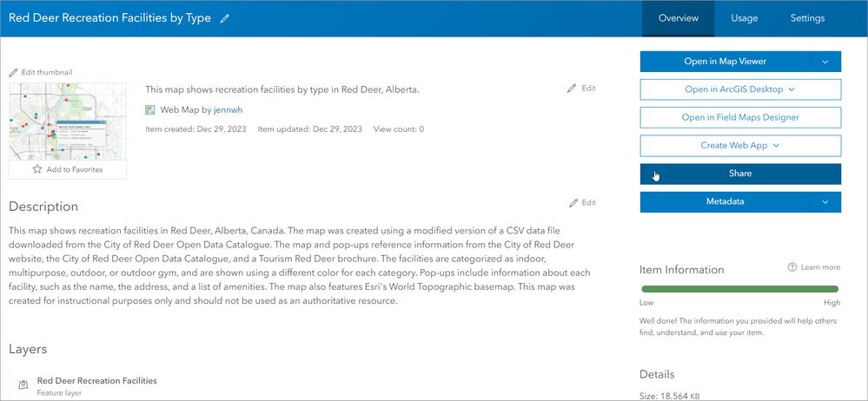Click the green Item Information progress bar
This screenshot has width=868, height=401.
(739, 289)
